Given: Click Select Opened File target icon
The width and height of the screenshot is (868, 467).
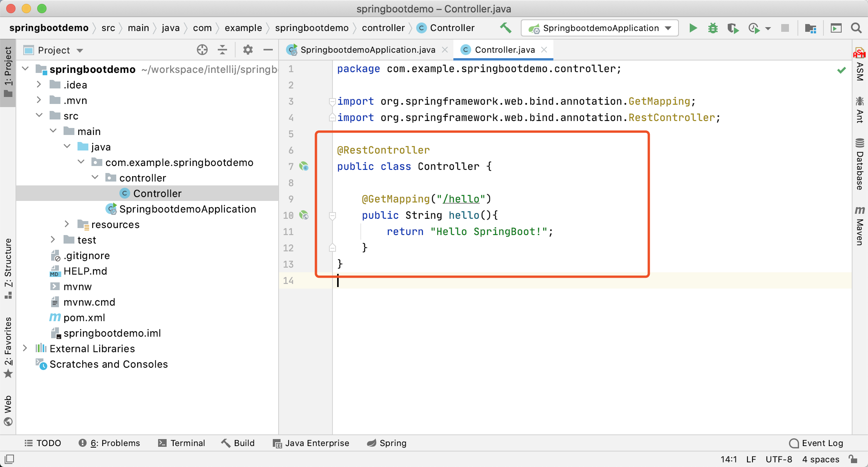Looking at the screenshot, I should (202, 50).
